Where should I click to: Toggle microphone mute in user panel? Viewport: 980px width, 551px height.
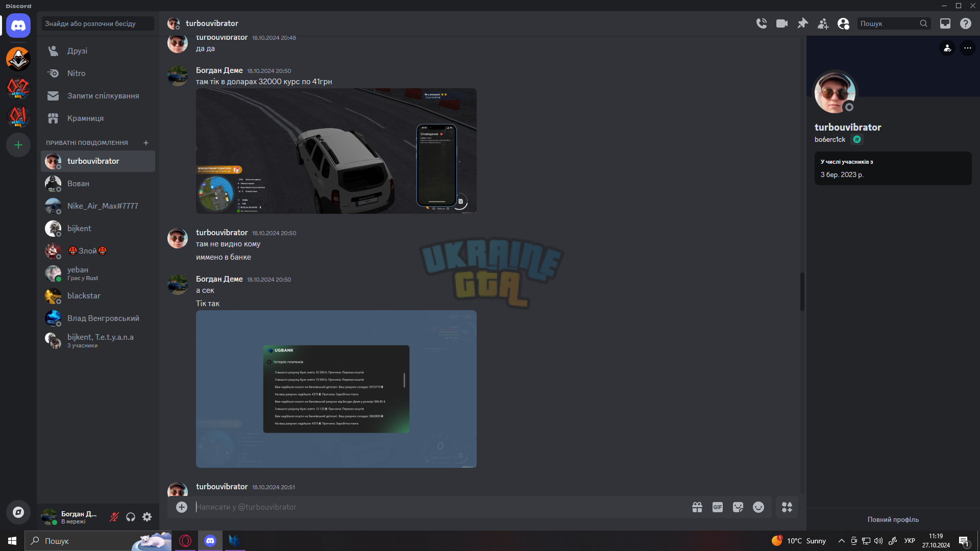coord(114,517)
